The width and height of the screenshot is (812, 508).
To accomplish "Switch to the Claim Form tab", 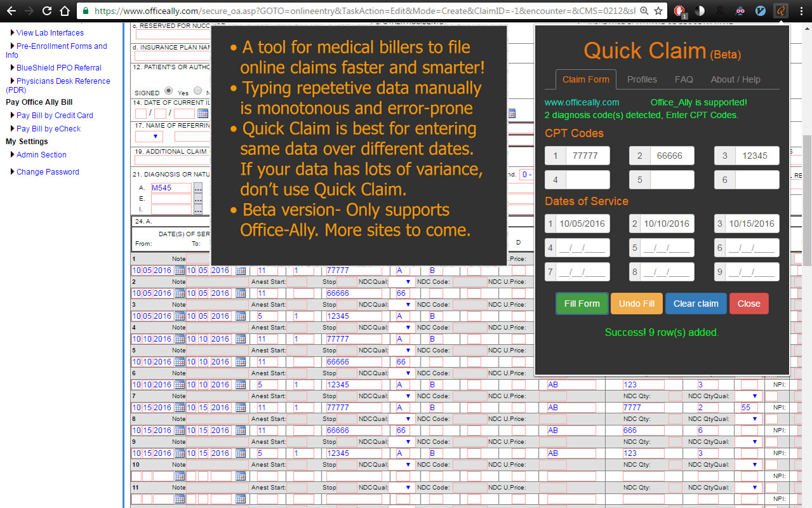I will tap(586, 79).
